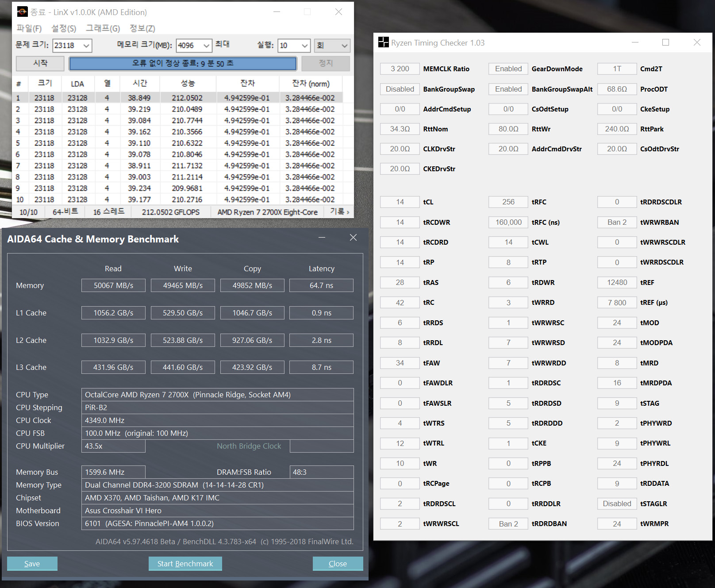Click the 크기 column header in LinX
Viewport: 715px width, 588px height.
[x=44, y=84]
